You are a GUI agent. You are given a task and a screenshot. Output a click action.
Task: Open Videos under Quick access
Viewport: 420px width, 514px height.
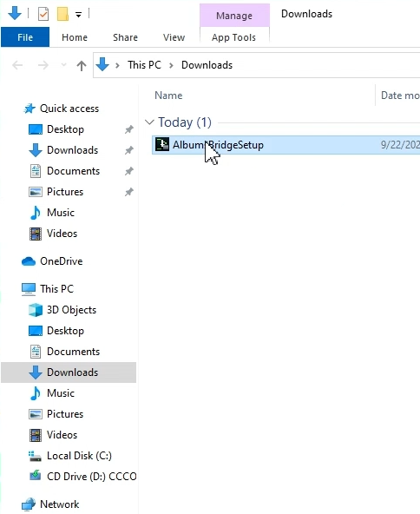pyautogui.click(x=62, y=234)
